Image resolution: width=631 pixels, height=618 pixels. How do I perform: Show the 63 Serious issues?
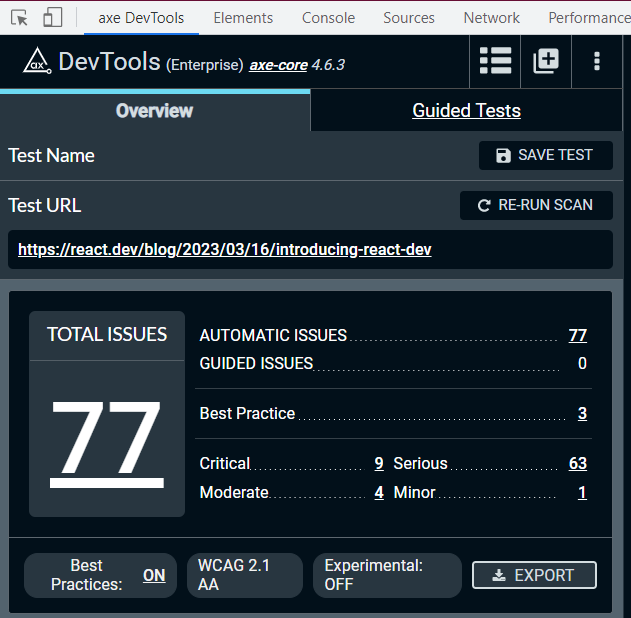[578, 463]
